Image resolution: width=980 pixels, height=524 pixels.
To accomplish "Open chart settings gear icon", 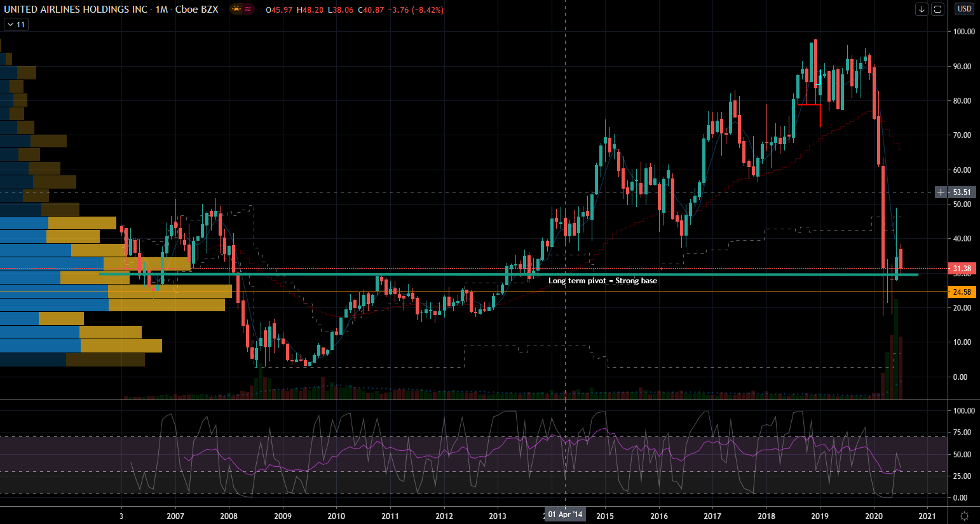I will (x=964, y=515).
